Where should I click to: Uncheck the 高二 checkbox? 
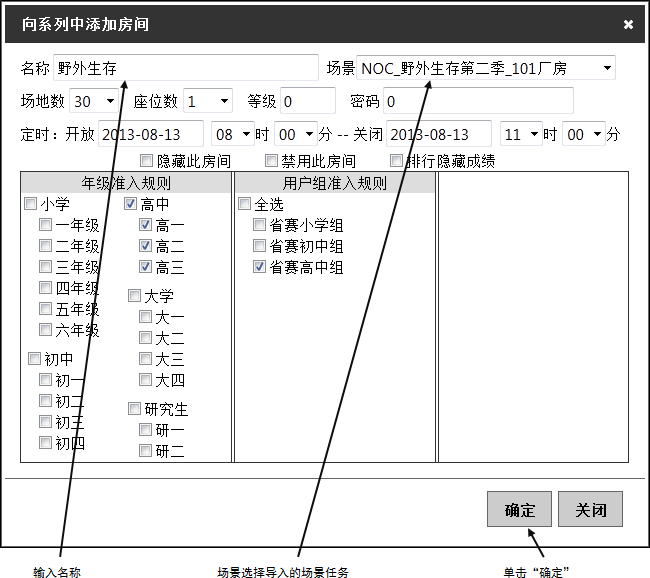pos(146,245)
